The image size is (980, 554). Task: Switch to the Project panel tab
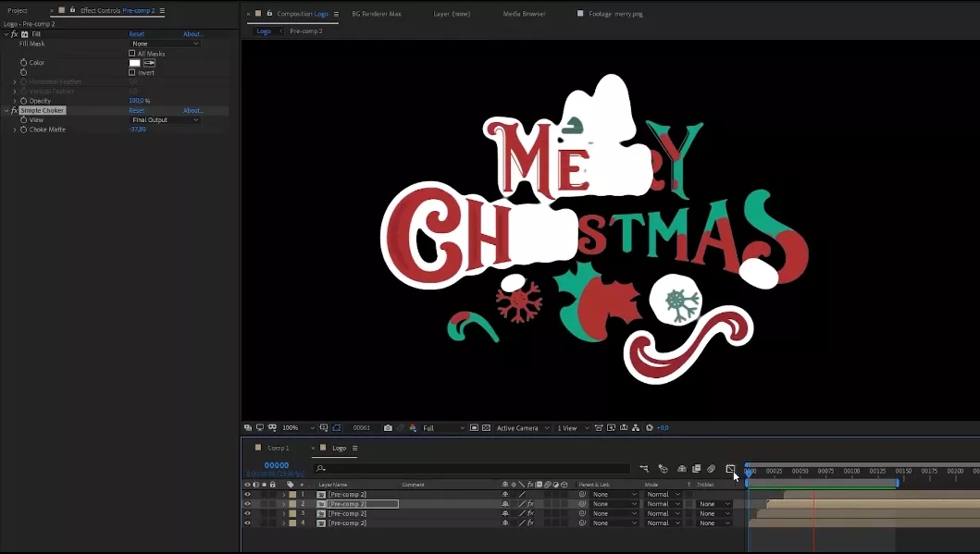(18, 11)
